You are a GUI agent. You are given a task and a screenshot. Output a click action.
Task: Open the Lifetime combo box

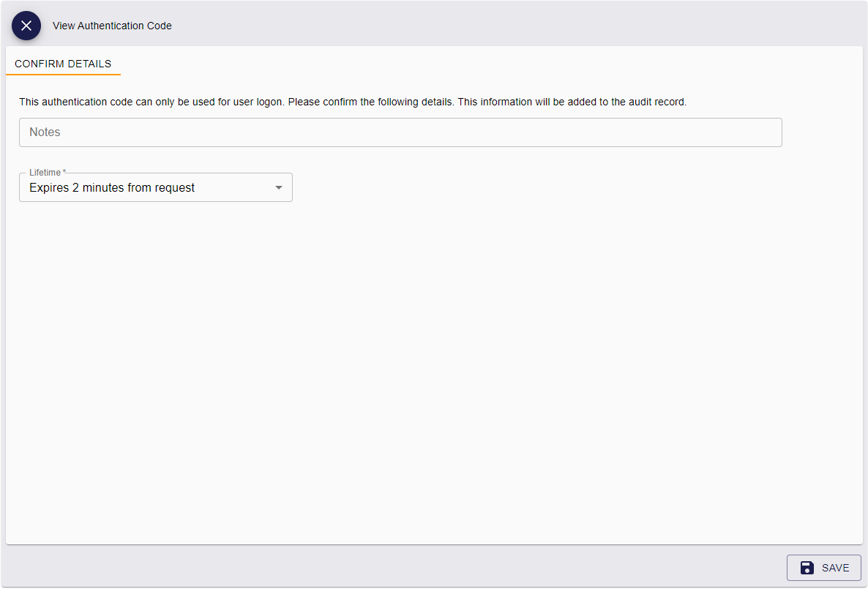click(x=155, y=188)
